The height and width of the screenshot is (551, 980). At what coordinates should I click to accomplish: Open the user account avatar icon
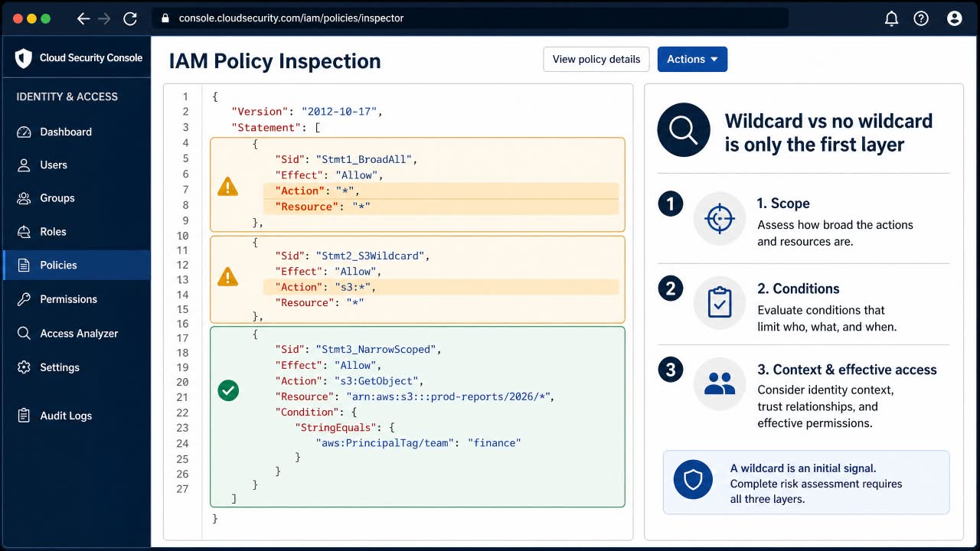click(954, 18)
